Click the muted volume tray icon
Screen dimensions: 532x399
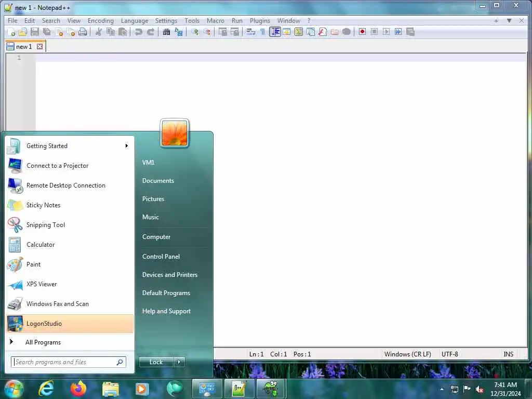click(480, 389)
